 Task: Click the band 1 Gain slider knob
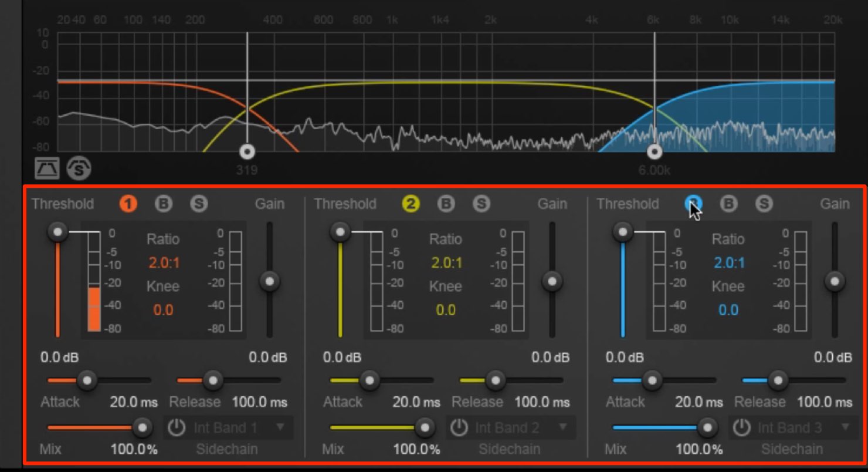[x=269, y=281]
